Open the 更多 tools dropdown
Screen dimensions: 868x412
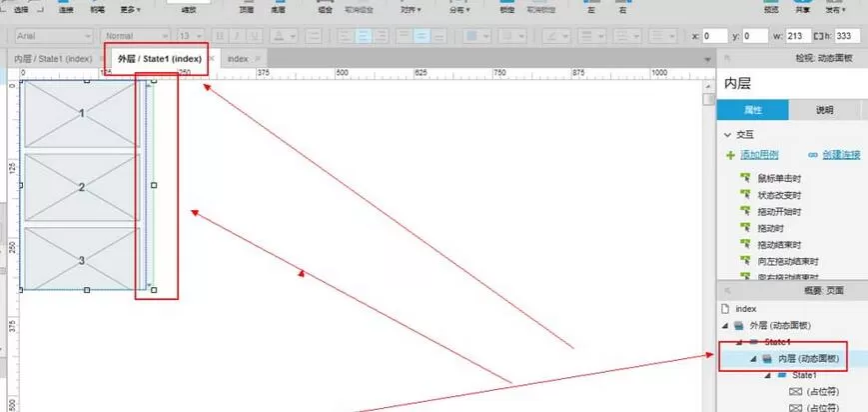[x=130, y=9]
